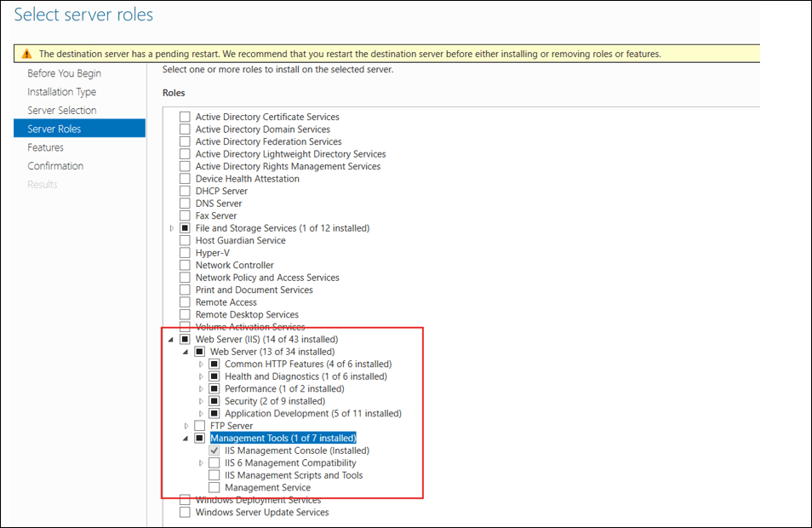Viewport: 812px width, 528px height.
Task: Check Host Guardian Service
Action: point(185,240)
